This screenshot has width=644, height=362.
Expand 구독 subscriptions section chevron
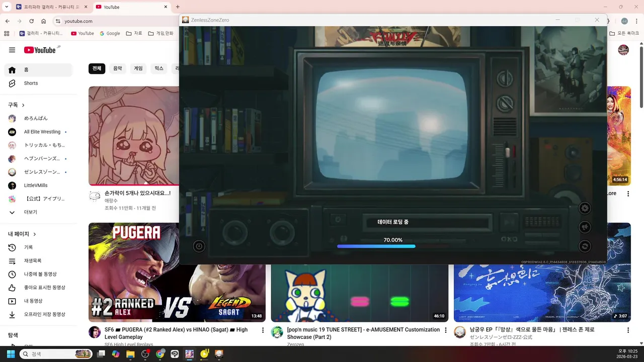(x=23, y=105)
